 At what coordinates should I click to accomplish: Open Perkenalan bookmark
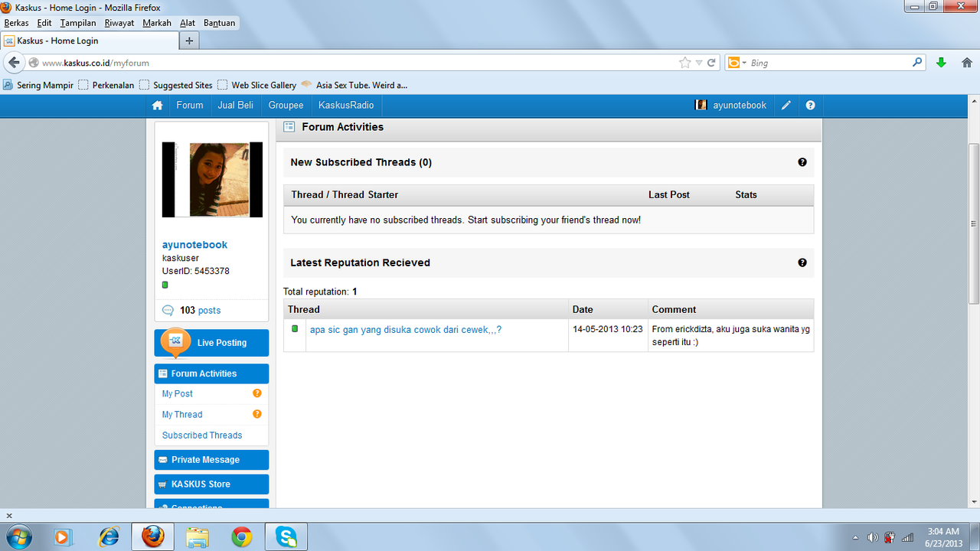[106, 85]
